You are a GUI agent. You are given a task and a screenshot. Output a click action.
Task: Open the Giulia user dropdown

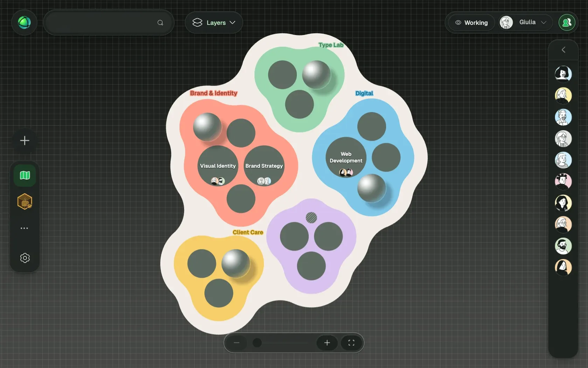pos(525,22)
